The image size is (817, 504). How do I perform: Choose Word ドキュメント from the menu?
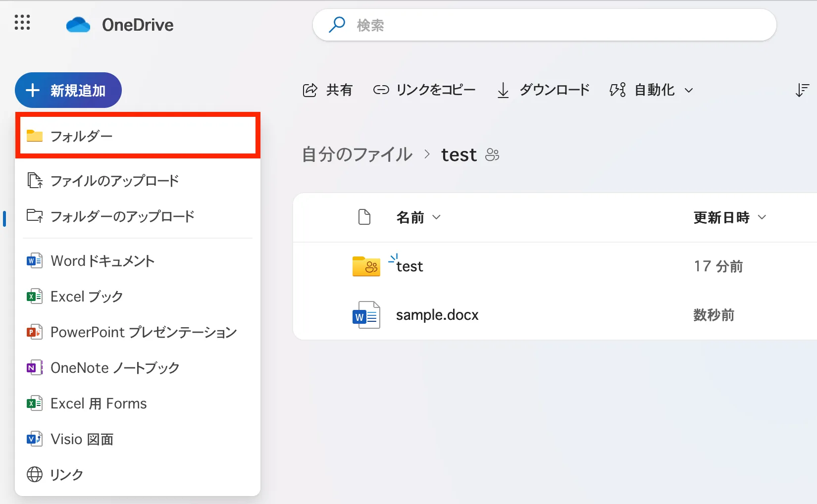point(102,261)
